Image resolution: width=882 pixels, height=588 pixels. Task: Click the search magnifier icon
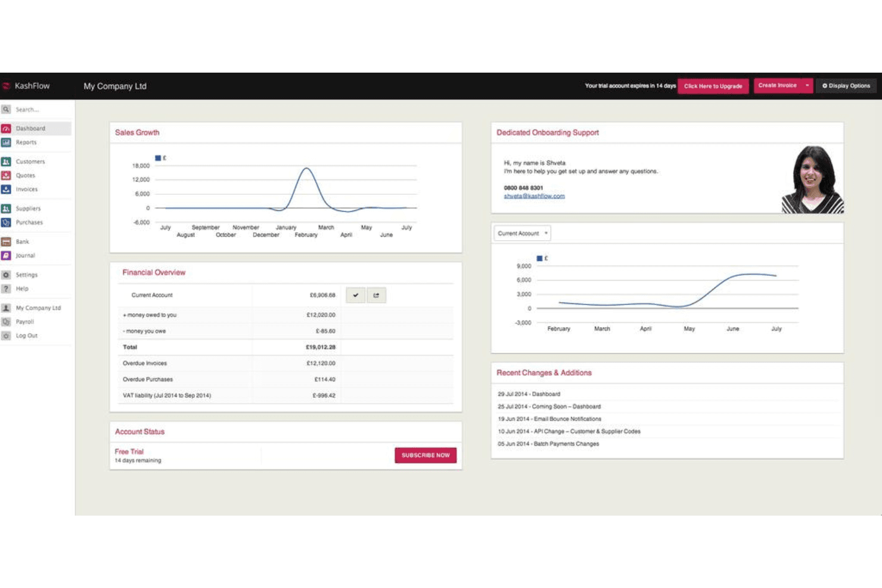click(x=6, y=110)
